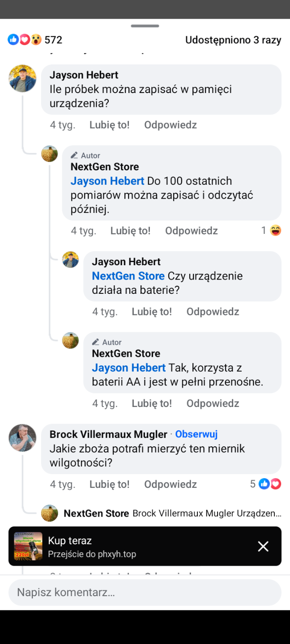Close the Kup teraz banner
Screen dimensions: 290x644
pyautogui.click(x=263, y=546)
